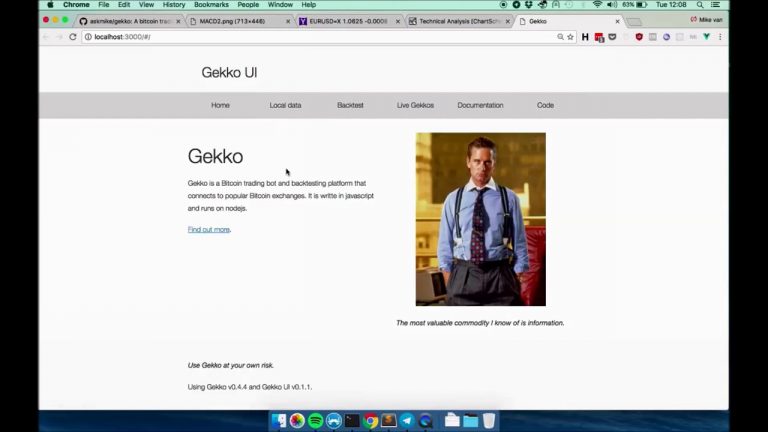Close the MACD2.png tab

tap(288, 22)
